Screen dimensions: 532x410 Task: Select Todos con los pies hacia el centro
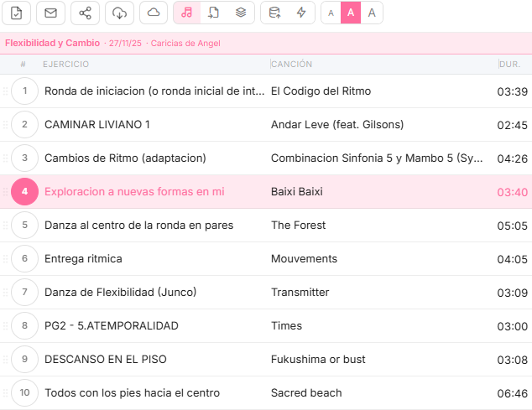(x=132, y=393)
